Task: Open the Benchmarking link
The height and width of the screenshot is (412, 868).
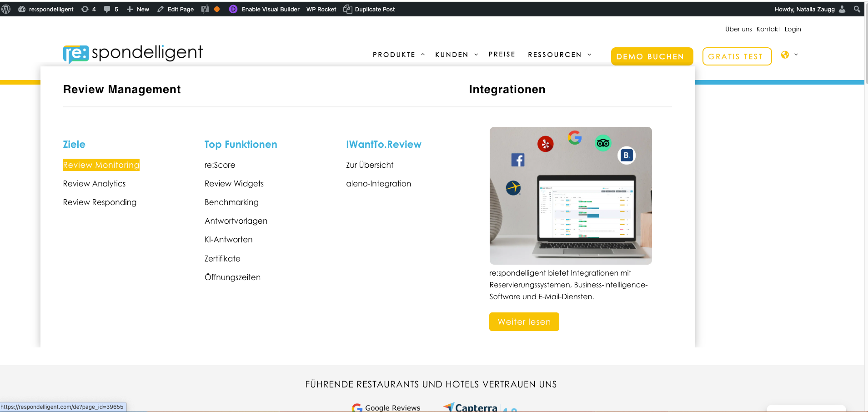Action: (x=231, y=202)
